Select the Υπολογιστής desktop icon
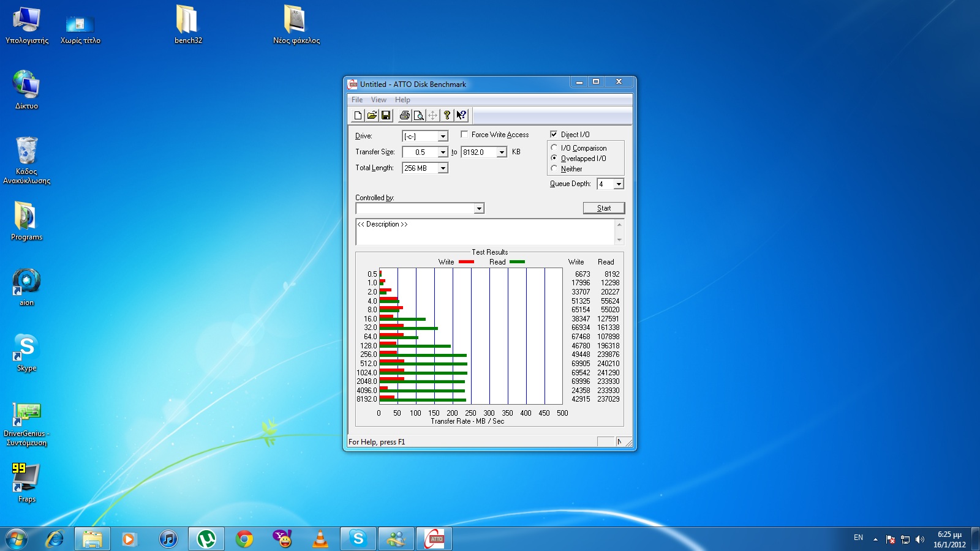This screenshot has width=980, height=551. 27,26
